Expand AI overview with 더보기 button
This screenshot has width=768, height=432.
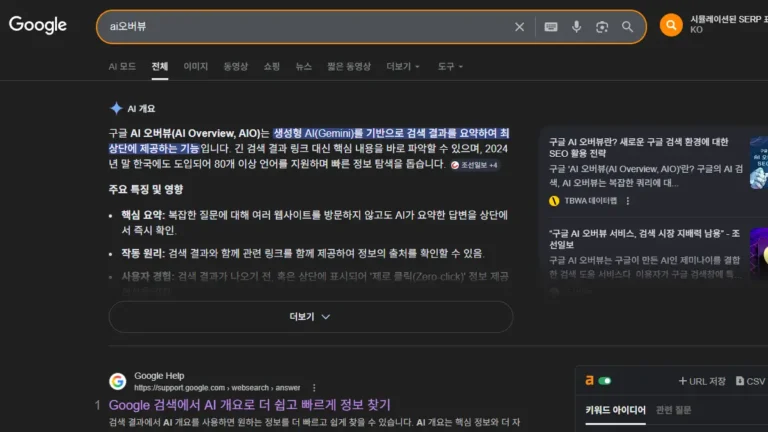click(x=311, y=317)
